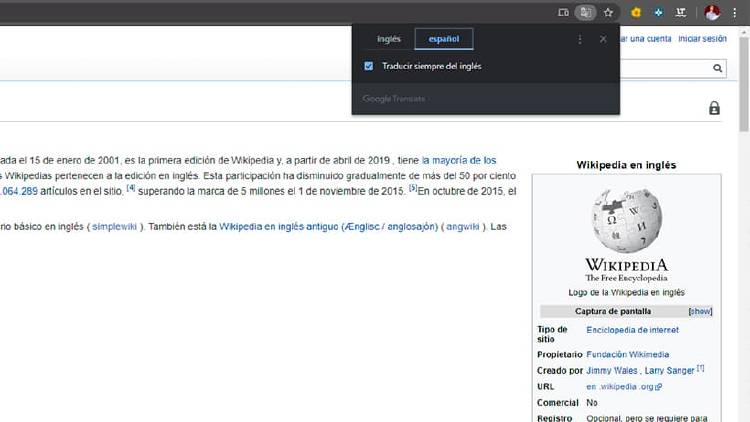Open the Chrome three-dot main menu
Viewport: 750px width, 422px height.
coord(735,12)
